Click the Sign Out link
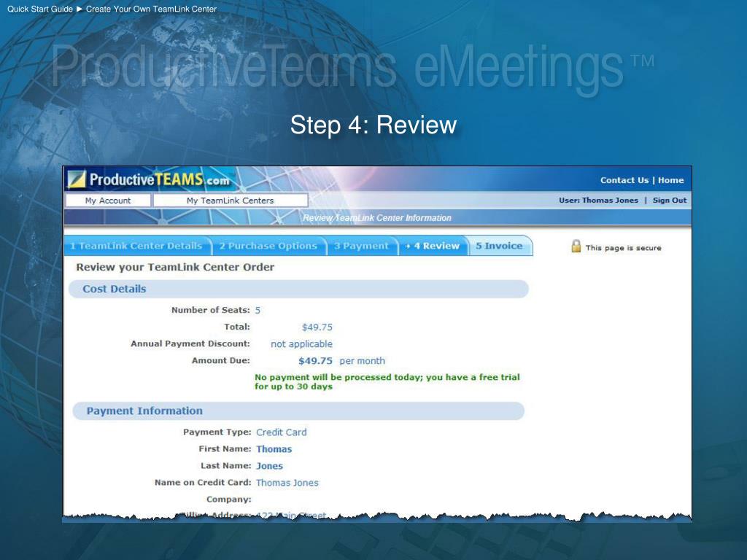747x560 pixels. click(670, 200)
